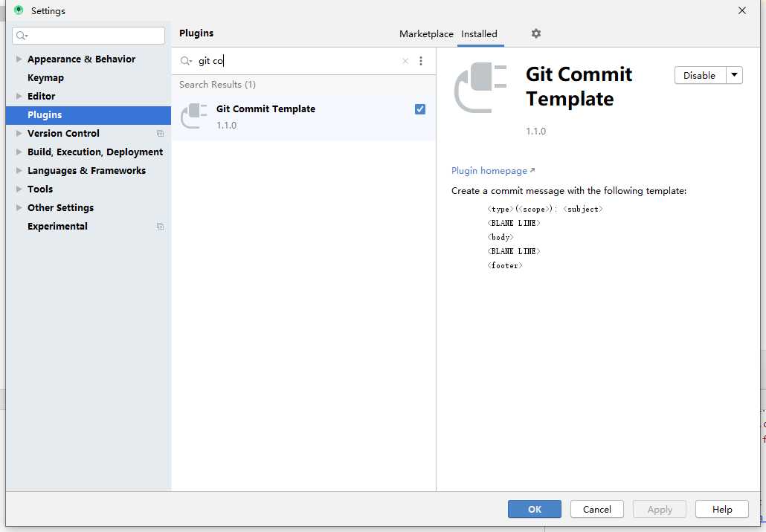The width and height of the screenshot is (766, 532).
Task: Click the OK button
Action: 535,509
